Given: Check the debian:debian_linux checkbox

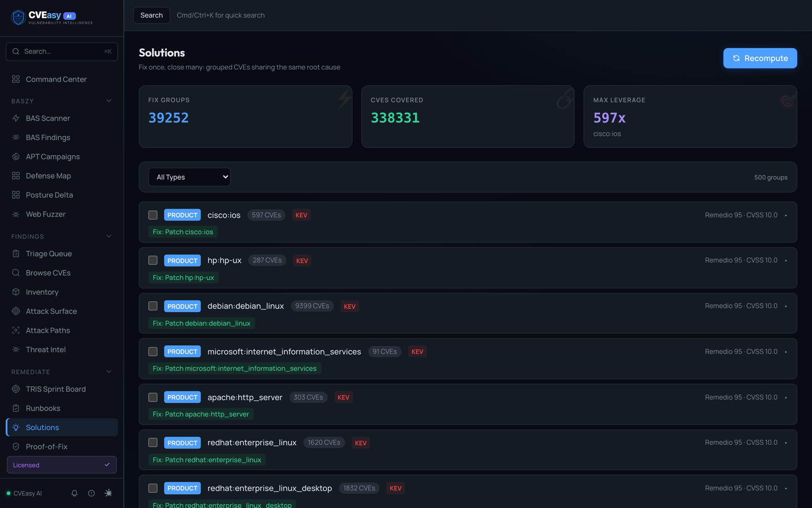Looking at the screenshot, I should [x=153, y=306].
